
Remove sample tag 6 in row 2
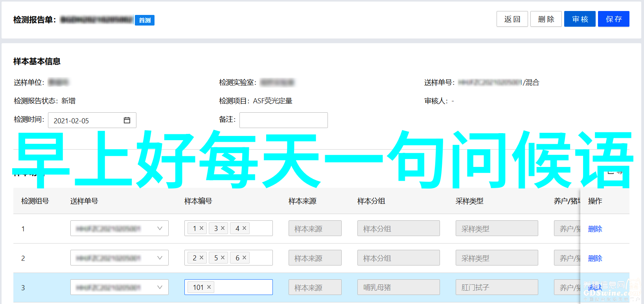pos(244,257)
